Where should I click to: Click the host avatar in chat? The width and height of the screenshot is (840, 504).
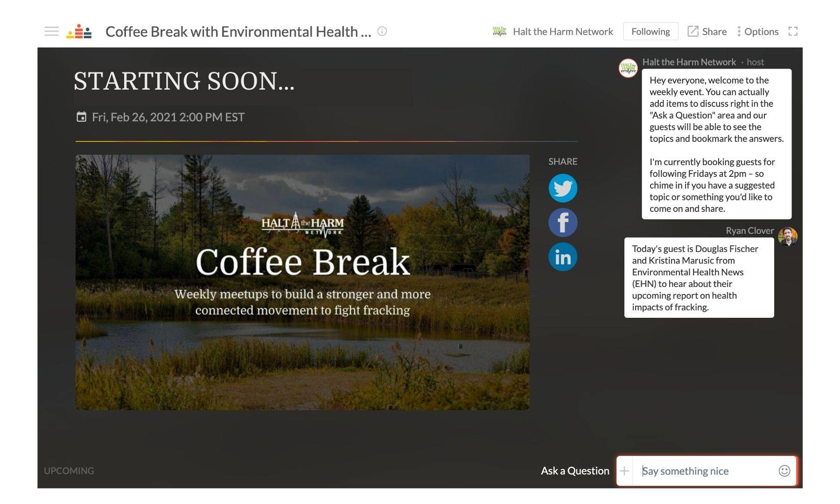coord(628,68)
